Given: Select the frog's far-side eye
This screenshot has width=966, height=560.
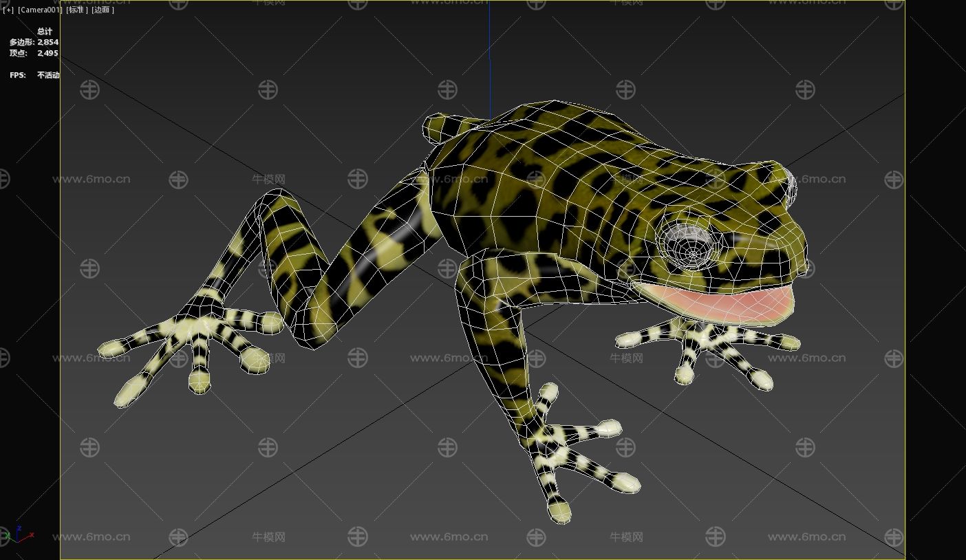Looking at the screenshot, I should (788, 184).
